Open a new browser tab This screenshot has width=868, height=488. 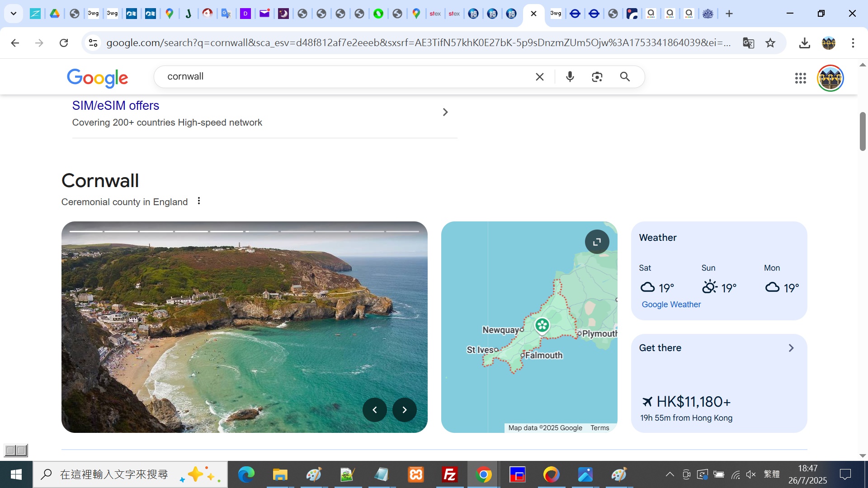point(729,14)
